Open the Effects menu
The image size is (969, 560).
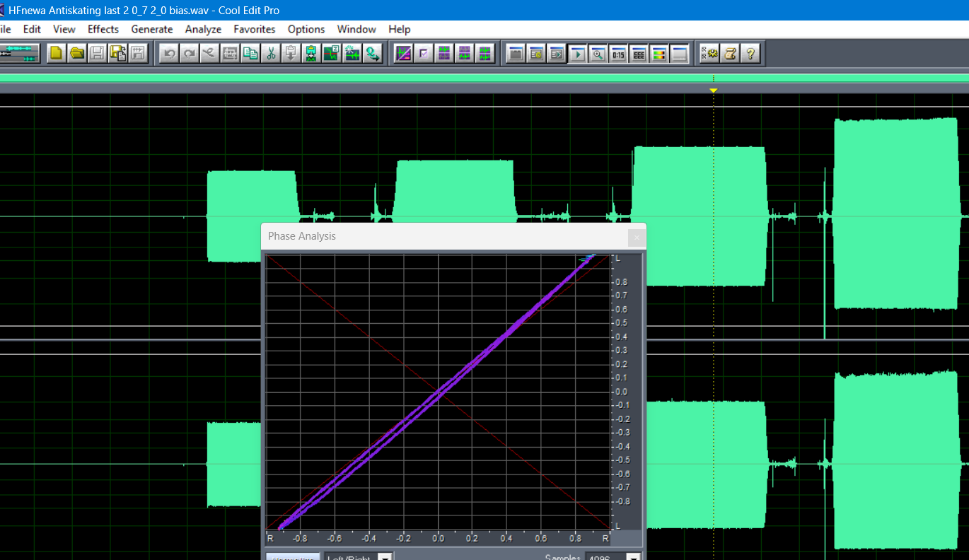tap(103, 29)
